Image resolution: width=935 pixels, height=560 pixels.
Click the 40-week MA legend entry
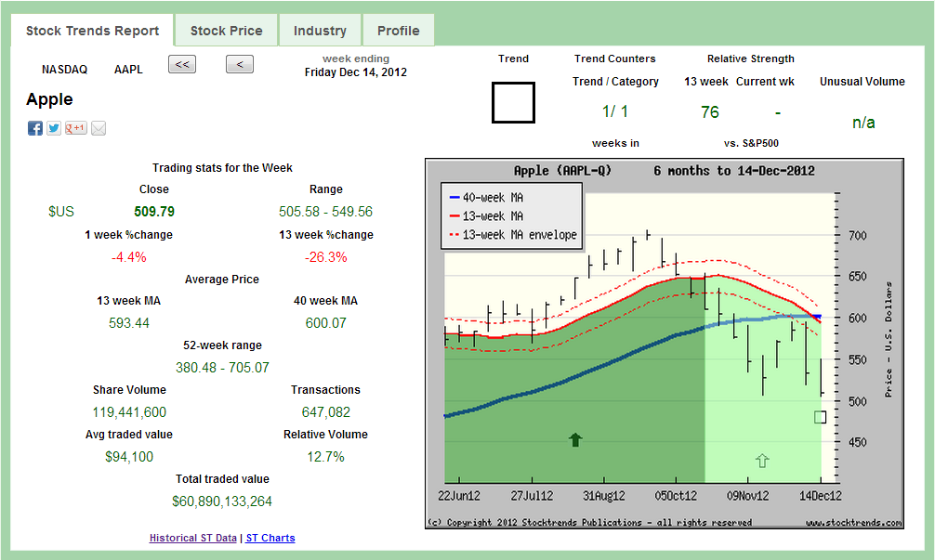point(486,197)
